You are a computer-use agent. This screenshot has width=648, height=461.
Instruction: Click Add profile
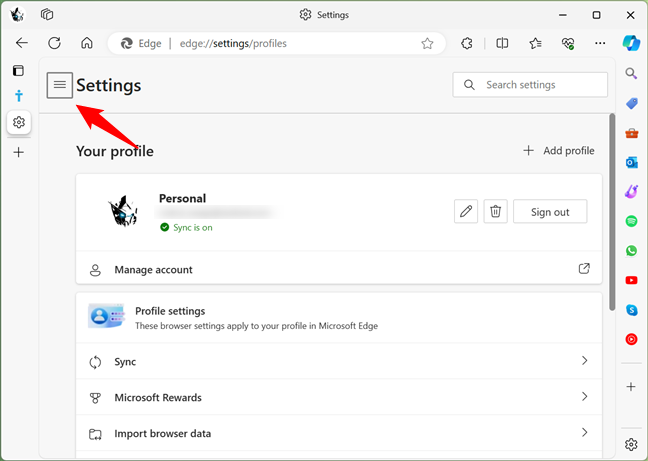point(559,151)
